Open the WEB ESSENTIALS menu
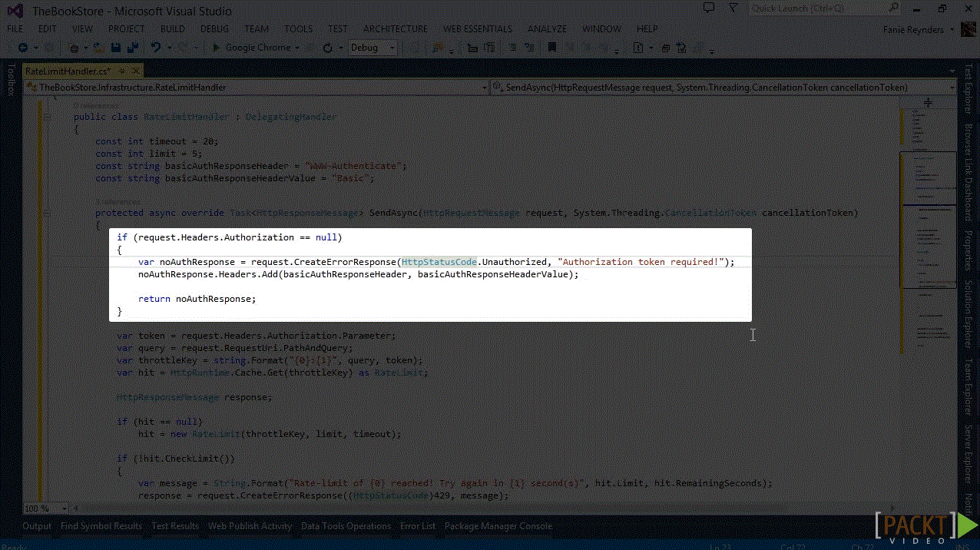The height and width of the screenshot is (550, 980). click(x=478, y=29)
